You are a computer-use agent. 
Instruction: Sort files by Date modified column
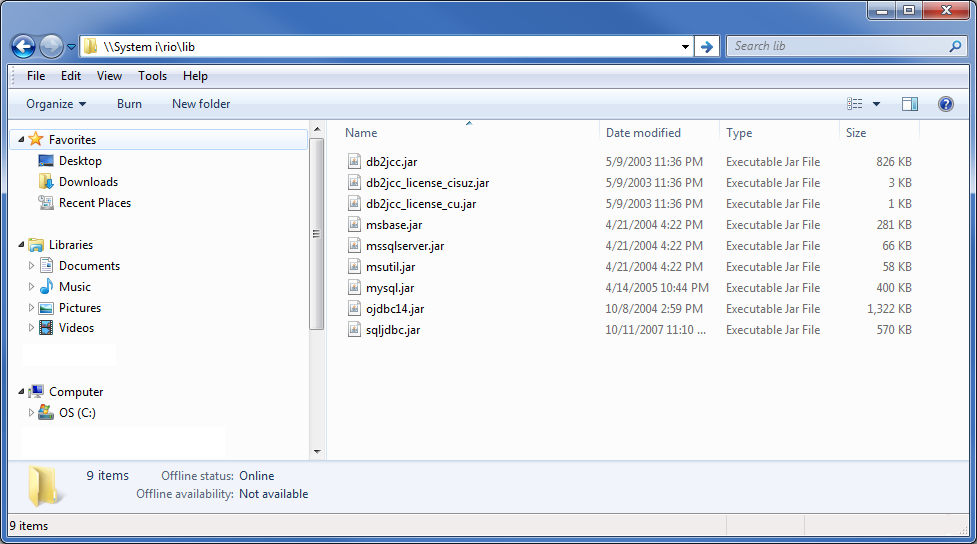[643, 133]
